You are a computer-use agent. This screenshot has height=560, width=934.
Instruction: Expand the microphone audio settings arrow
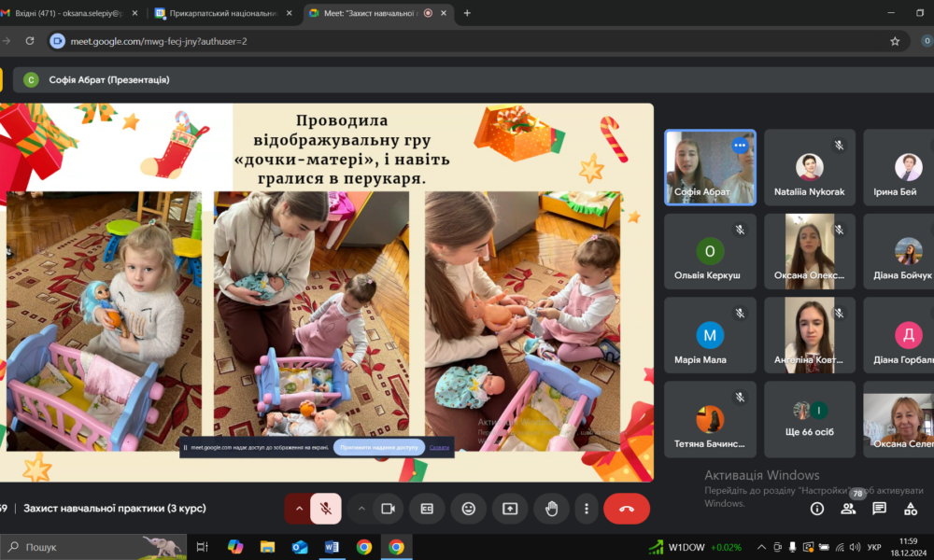tap(299, 509)
